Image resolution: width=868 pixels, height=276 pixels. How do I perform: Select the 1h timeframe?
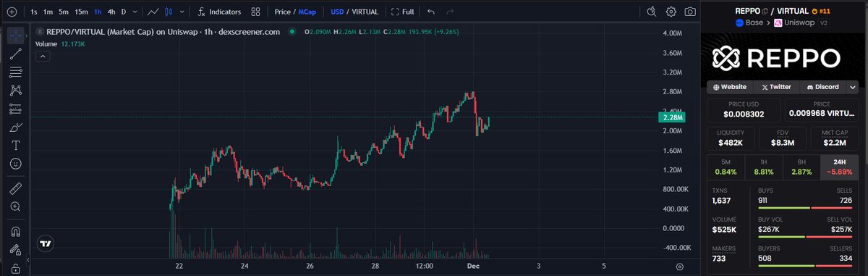click(x=98, y=12)
